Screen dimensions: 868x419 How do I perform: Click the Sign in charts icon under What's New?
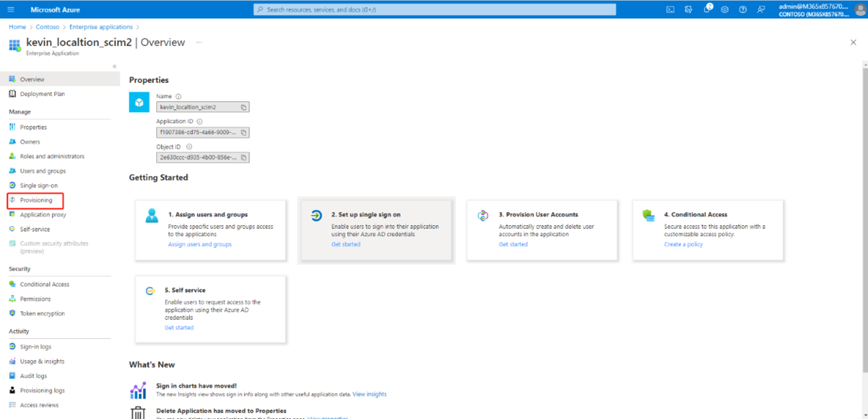click(138, 390)
